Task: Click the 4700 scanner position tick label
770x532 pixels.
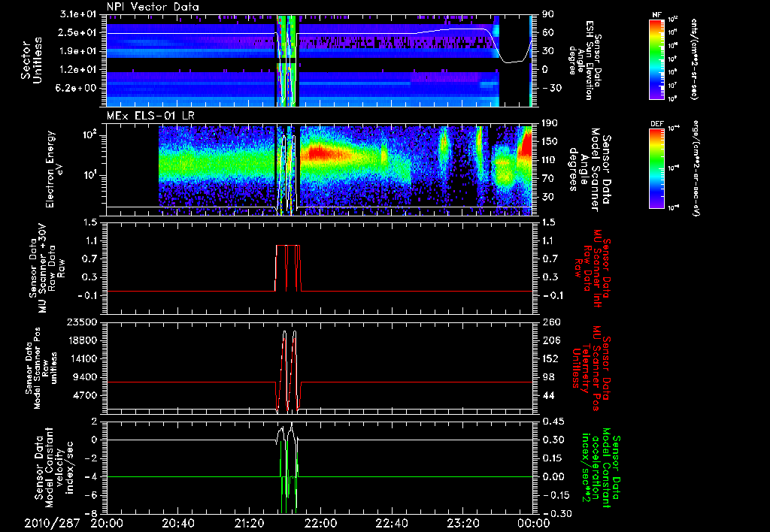Action: [85, 395]
